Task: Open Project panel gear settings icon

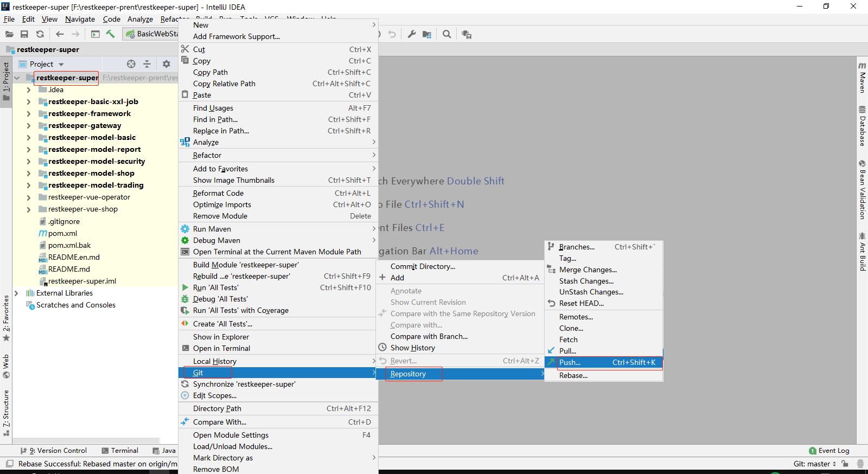Action: [x=167, y=64]
